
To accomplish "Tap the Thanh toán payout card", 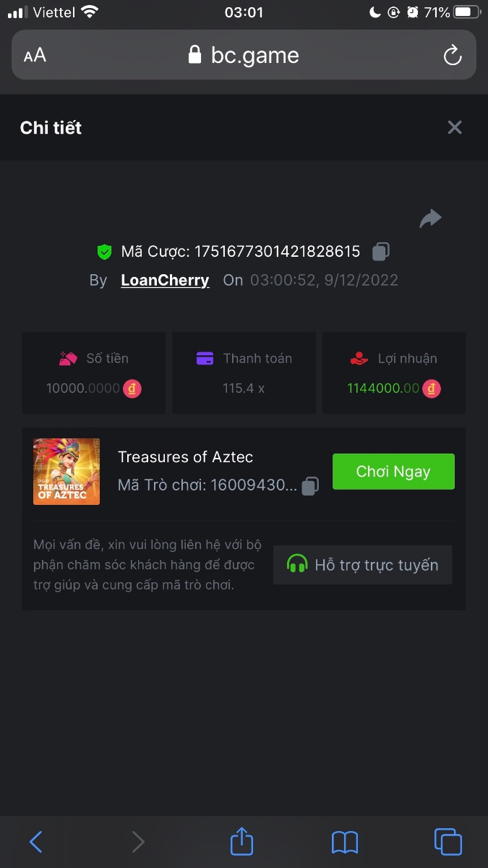I will pos(244,373).
